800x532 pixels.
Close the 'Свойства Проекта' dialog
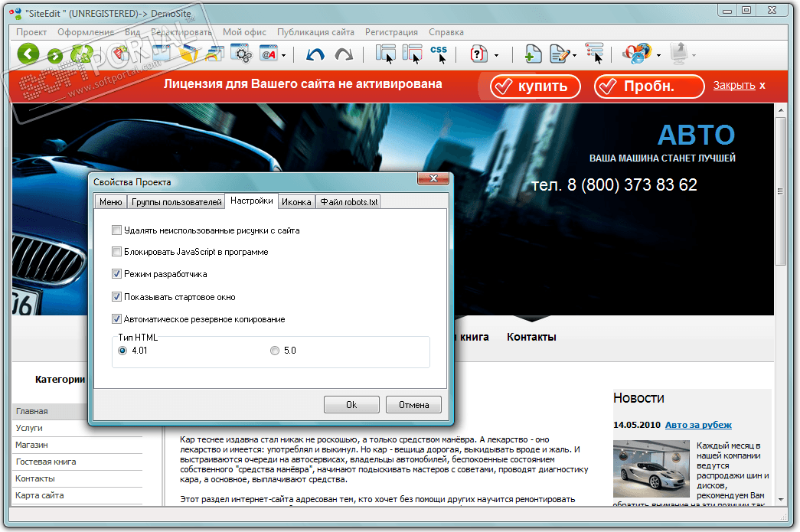tap(433, 178)
